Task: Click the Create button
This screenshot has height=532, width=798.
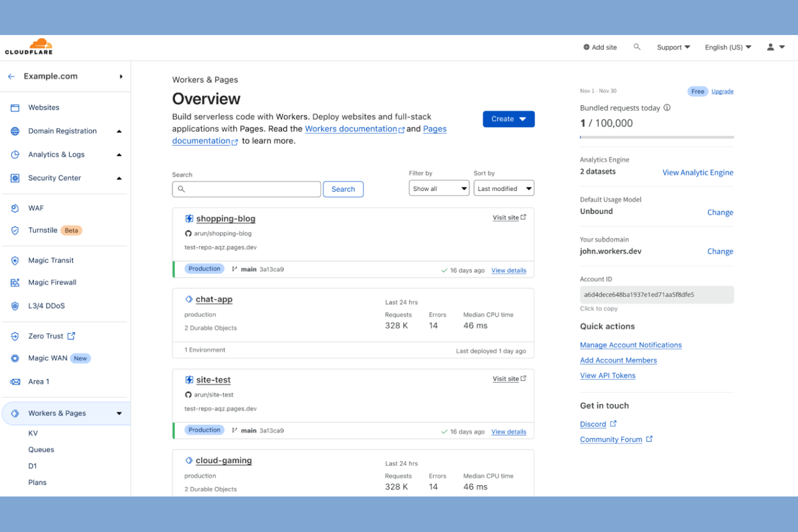Action: point(508,119)
